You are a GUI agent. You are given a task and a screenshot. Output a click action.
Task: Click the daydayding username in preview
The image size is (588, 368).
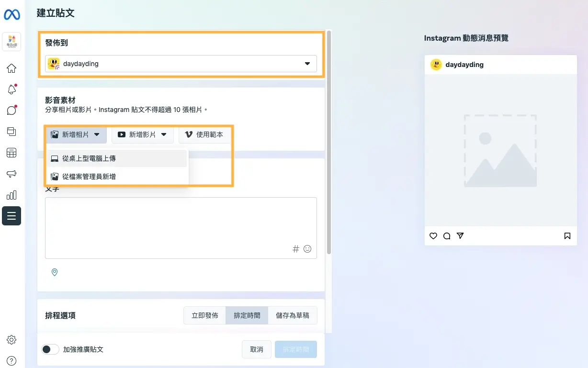(x=464, y=65)
